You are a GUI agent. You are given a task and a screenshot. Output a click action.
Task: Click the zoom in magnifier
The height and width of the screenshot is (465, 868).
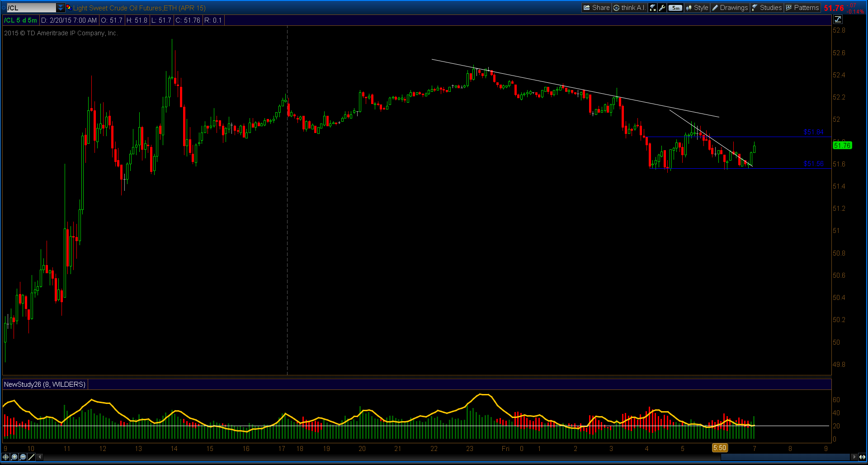click(x=14, y=457)
